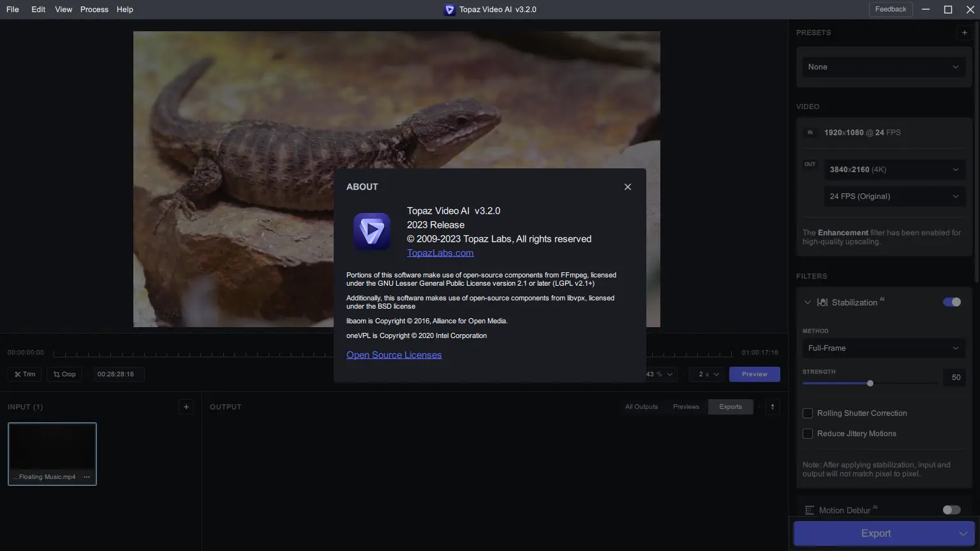This screenshot has width=980, height=551.
Task: Close the About dialog with the X
Action: [x=628, y=187]
